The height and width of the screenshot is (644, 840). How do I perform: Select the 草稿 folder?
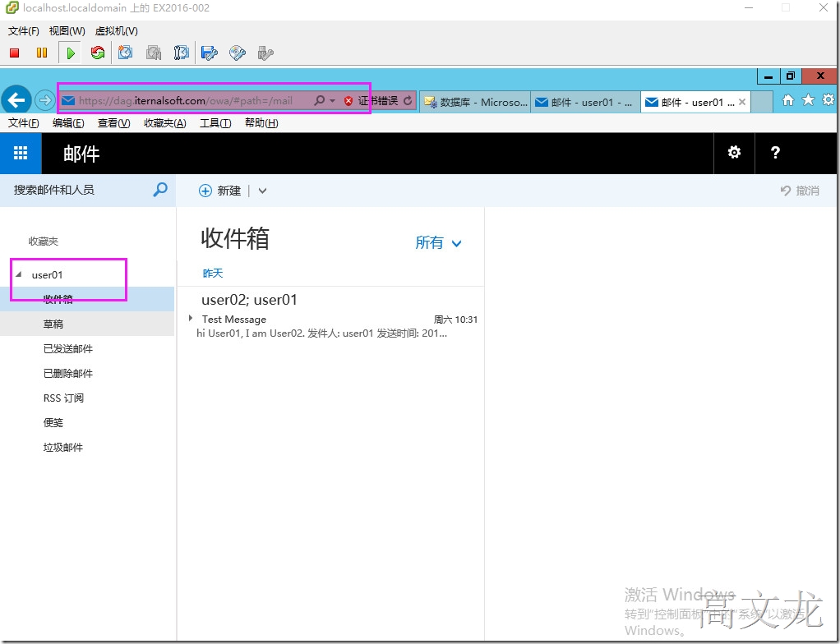53,324
